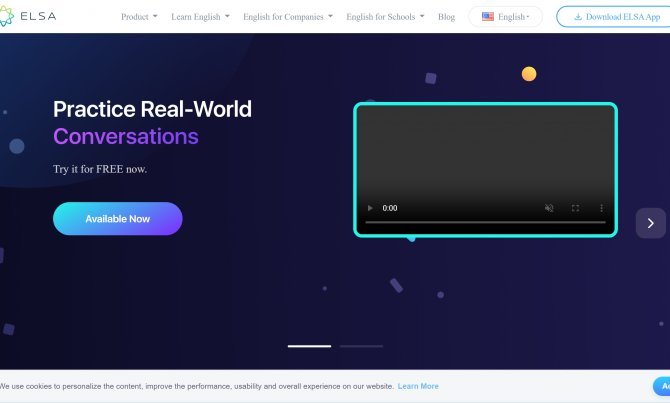Open the Blog menu item
Screen dimensions: 670x403
coord(446,17)
